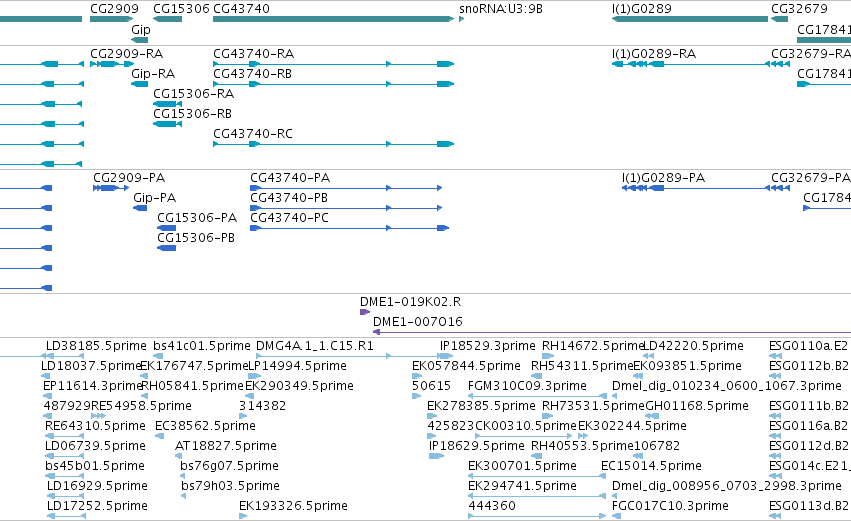Viewport: 851px width, 521px height.
Task: Open the CG15306-RB transcript label
Action: (193, 114)
